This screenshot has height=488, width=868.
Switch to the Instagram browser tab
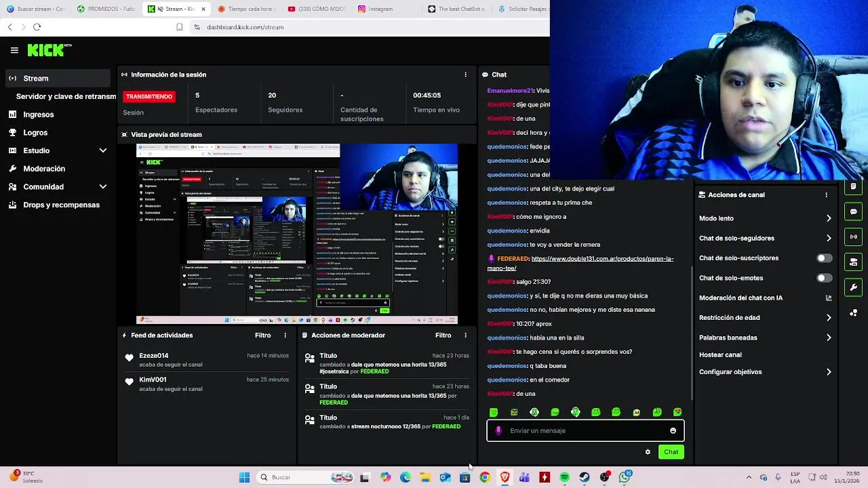point(380,9)
